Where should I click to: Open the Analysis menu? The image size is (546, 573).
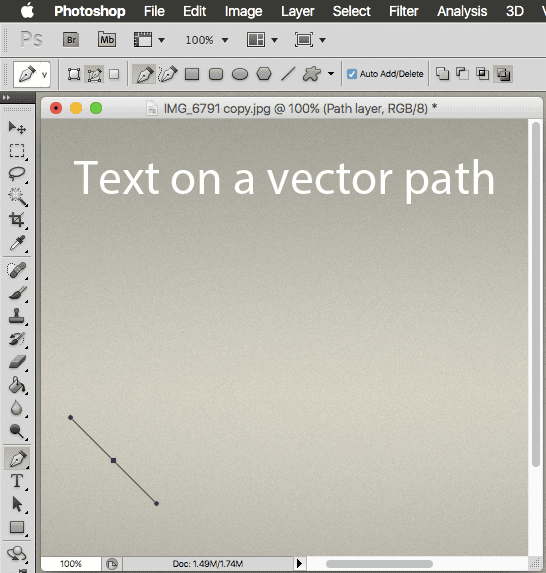[462, 11]
